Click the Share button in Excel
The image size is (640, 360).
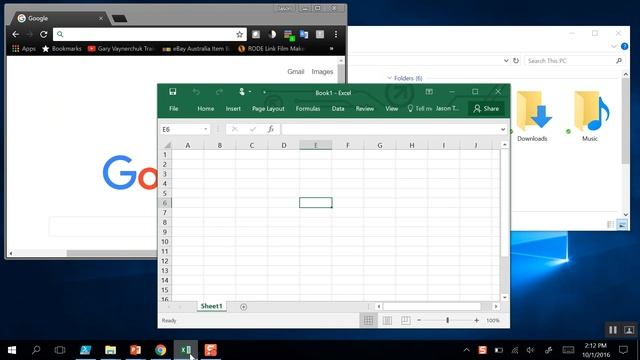click(x=486, y=109)
